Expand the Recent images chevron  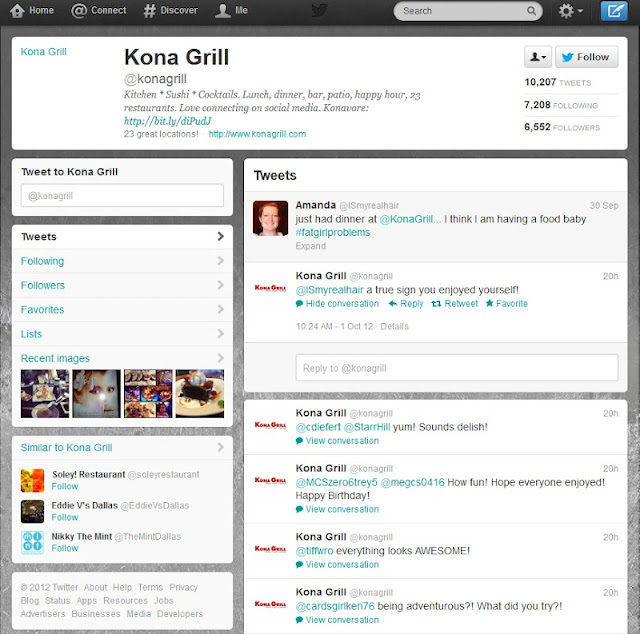[220, 358]
